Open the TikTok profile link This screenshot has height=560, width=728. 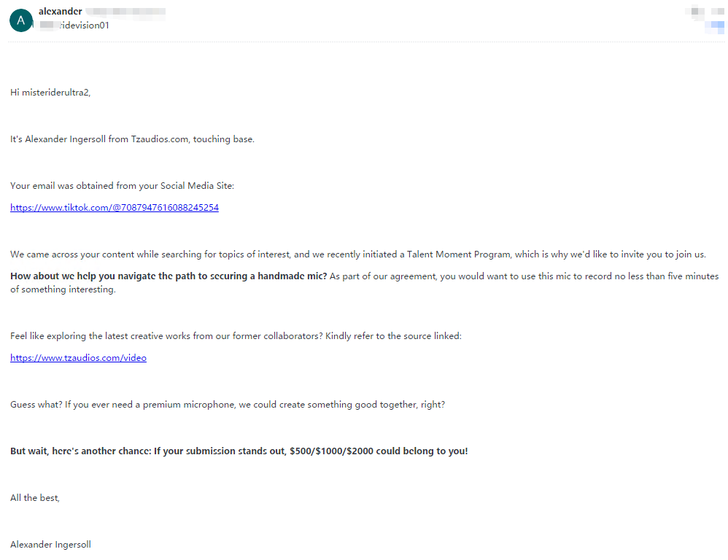[115, 208]
